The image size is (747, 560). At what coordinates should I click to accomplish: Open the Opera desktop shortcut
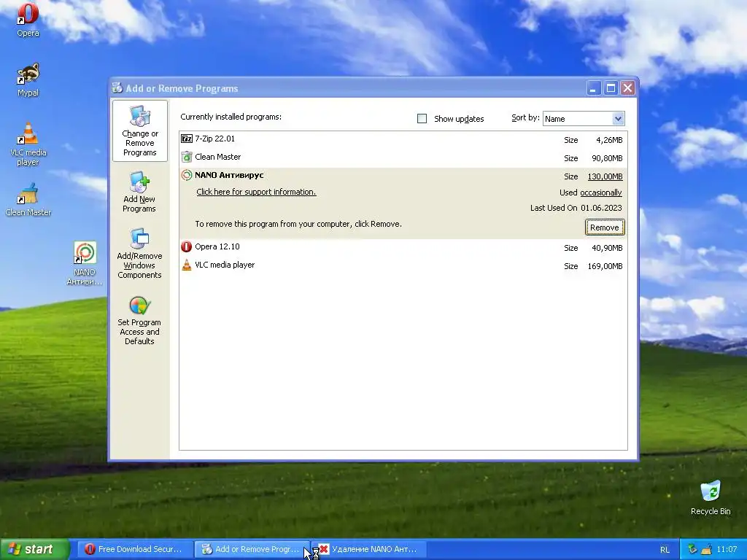point(28,20)
